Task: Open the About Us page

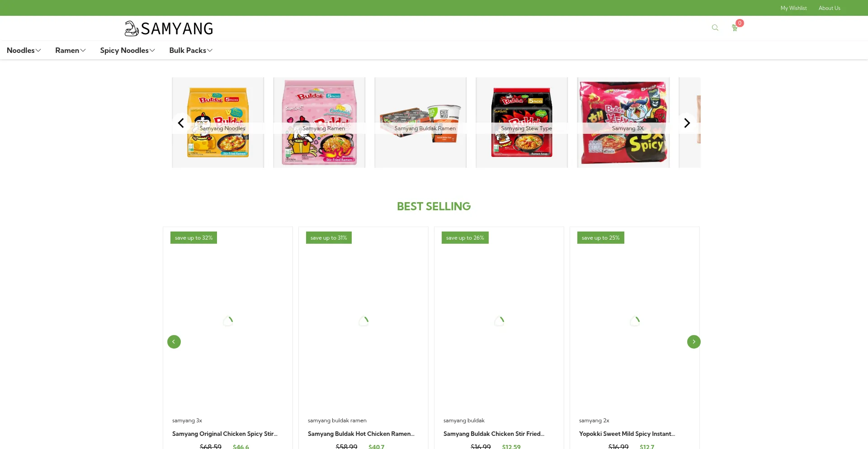Action: pyautogui.click(x=830, y=8)
